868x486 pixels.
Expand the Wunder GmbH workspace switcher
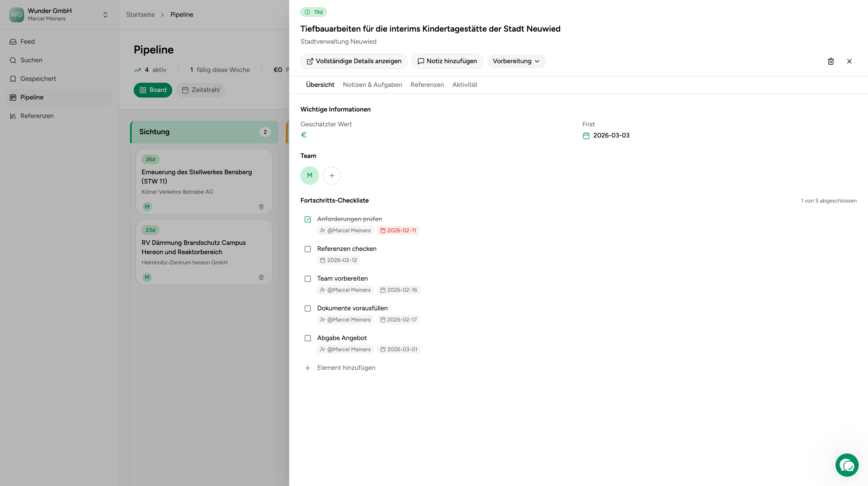coord(105,15)
